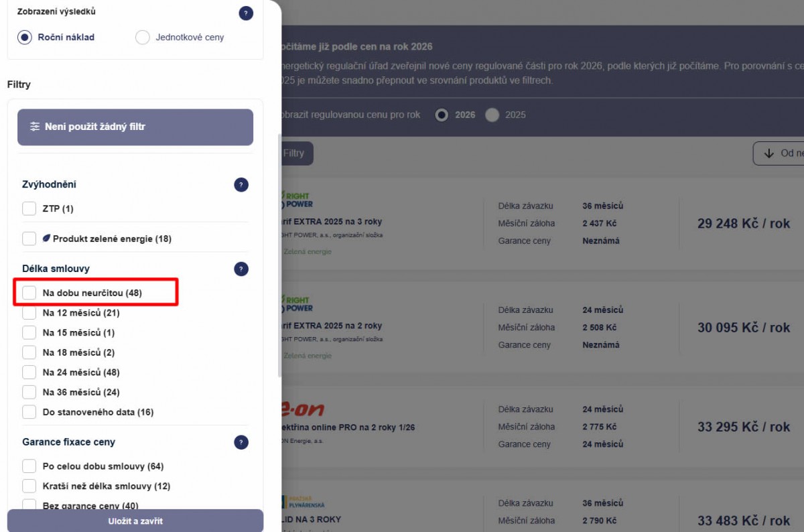Click help icon beside Délka smlouvy
804x532 pixels.
[241, 269]
